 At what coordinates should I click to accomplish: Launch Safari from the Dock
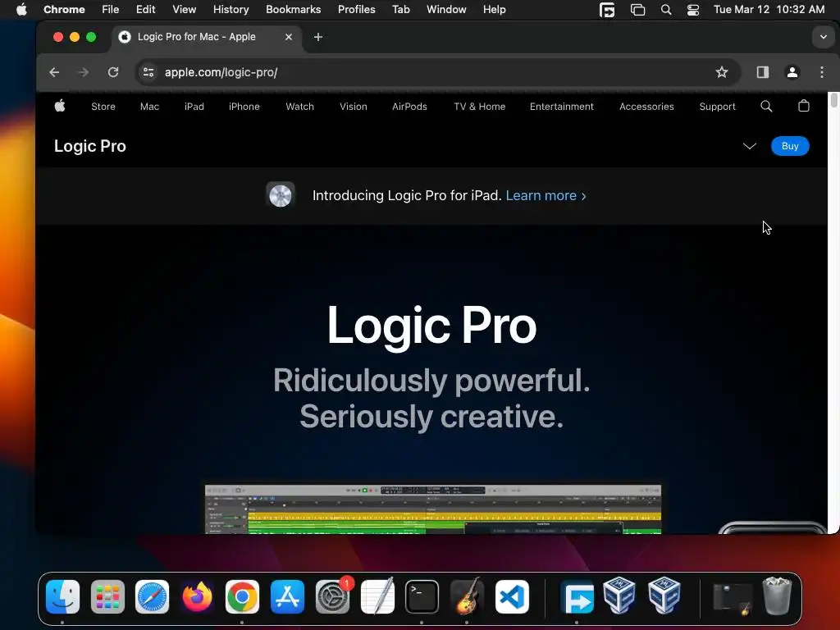pos(152,596)
